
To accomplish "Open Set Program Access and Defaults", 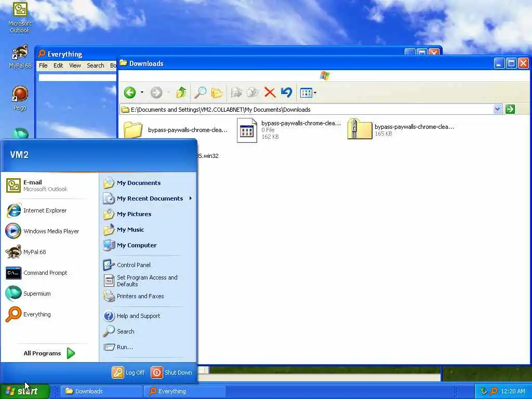I will pyautogui.click(x=148, y=281).
